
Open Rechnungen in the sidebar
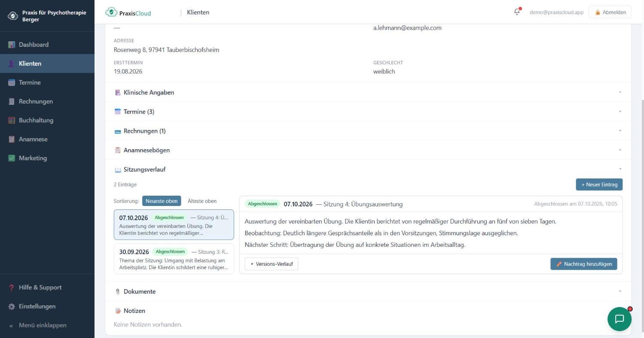click(47, 101)
